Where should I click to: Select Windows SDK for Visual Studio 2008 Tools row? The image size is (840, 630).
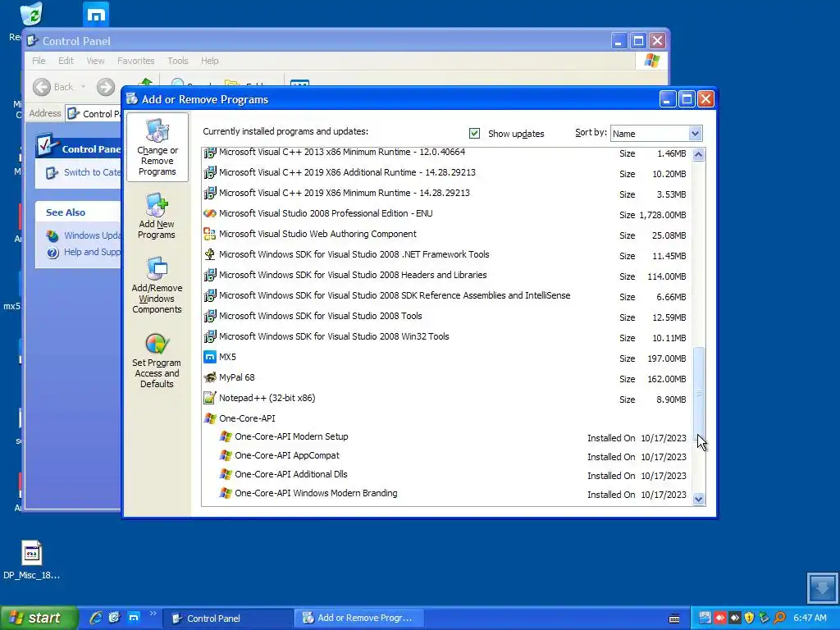click(x=447, y=316)
